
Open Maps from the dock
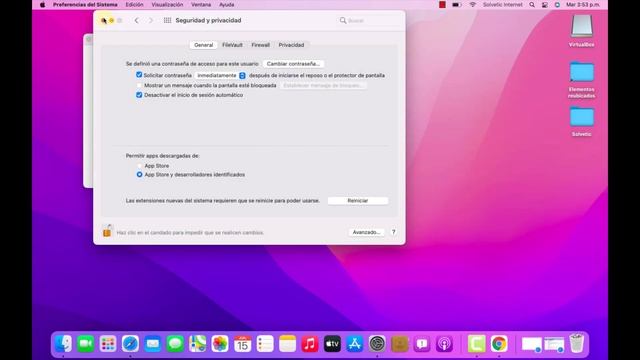(198, 344)
